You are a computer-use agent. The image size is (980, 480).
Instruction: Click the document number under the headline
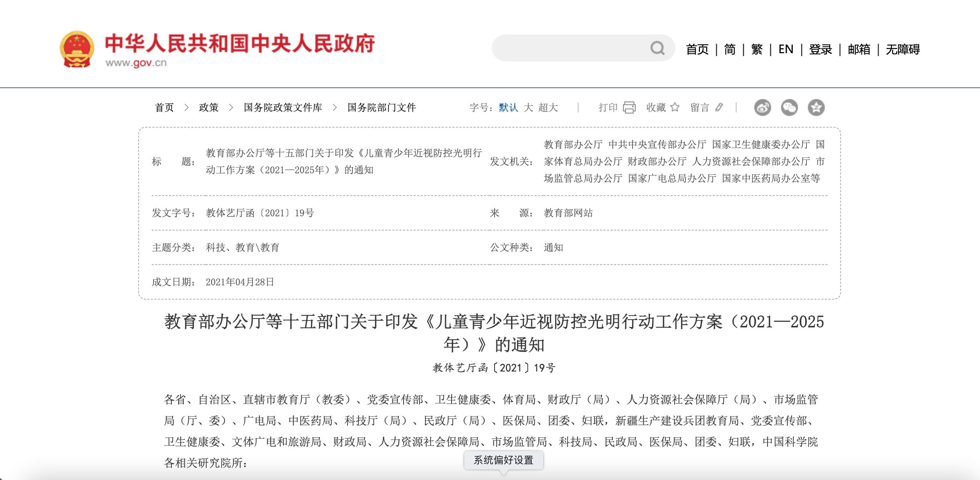[x=494, y=368]
